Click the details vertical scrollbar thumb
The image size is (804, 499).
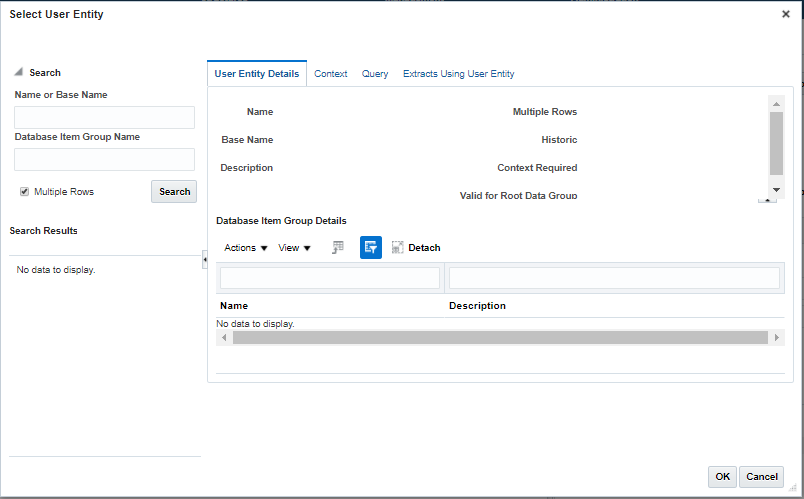776,144
